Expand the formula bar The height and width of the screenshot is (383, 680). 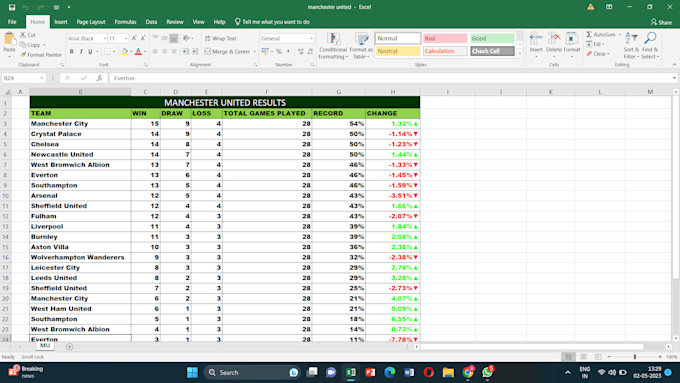click(674, 78)
